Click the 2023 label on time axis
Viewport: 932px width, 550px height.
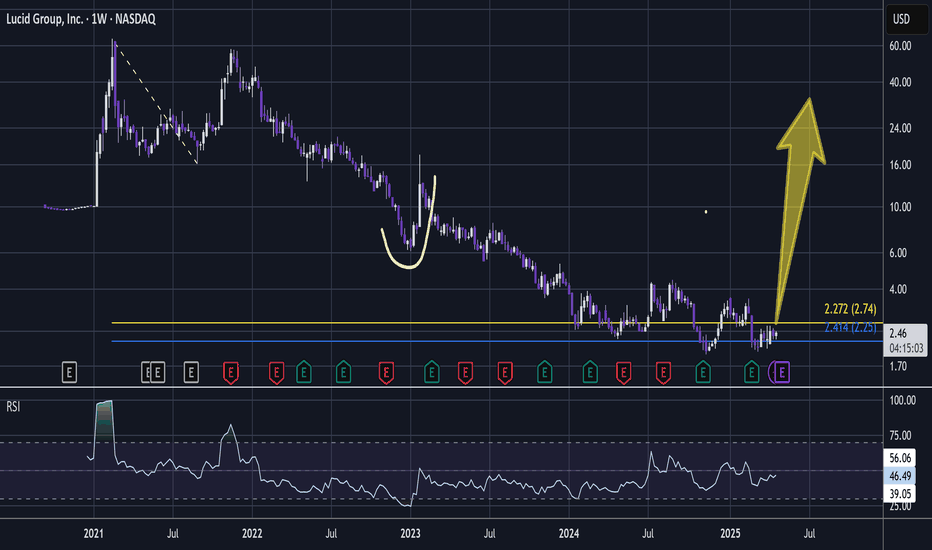coord(410,533)
